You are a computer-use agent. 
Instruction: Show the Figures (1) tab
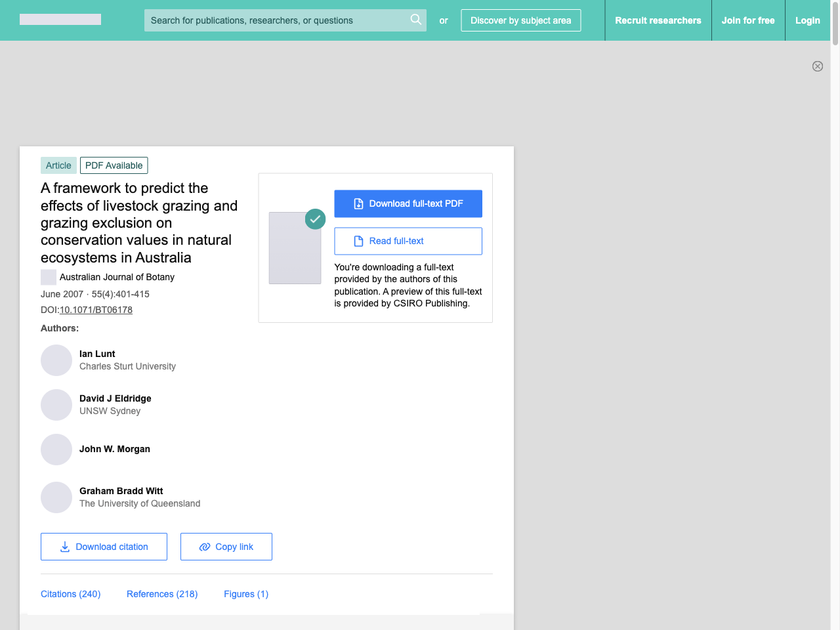(246, 594)
